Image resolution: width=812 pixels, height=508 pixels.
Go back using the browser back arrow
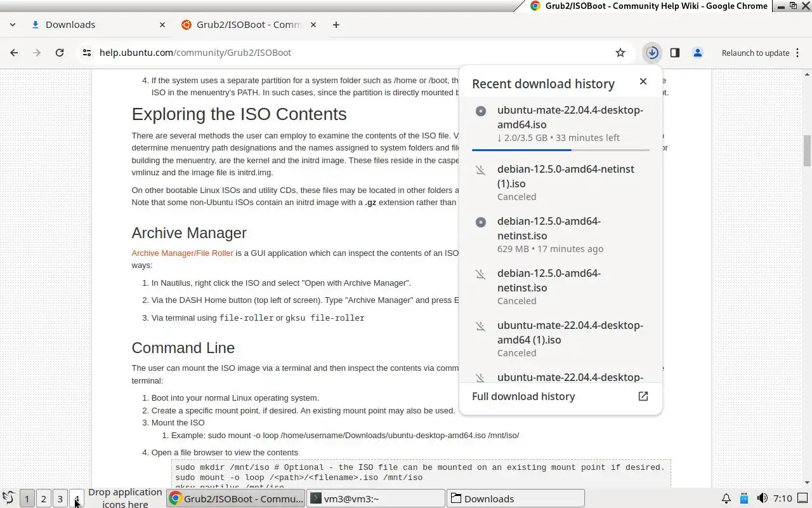coord(14,53)
